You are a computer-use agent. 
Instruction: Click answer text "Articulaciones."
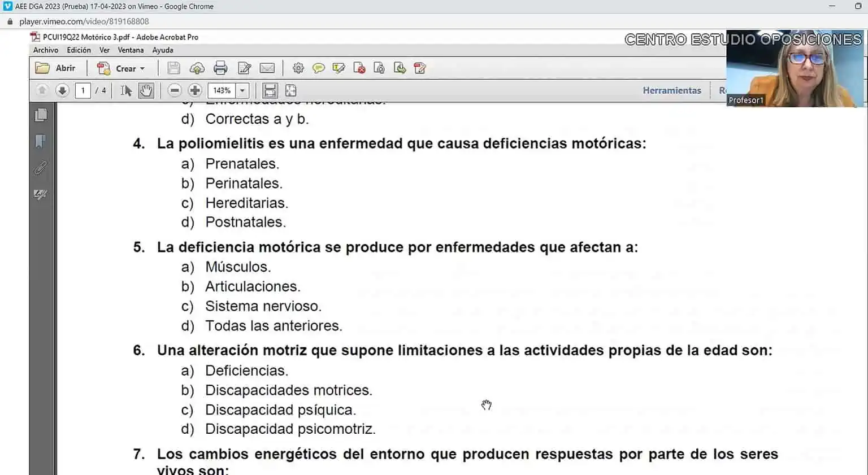pos(253,287)
